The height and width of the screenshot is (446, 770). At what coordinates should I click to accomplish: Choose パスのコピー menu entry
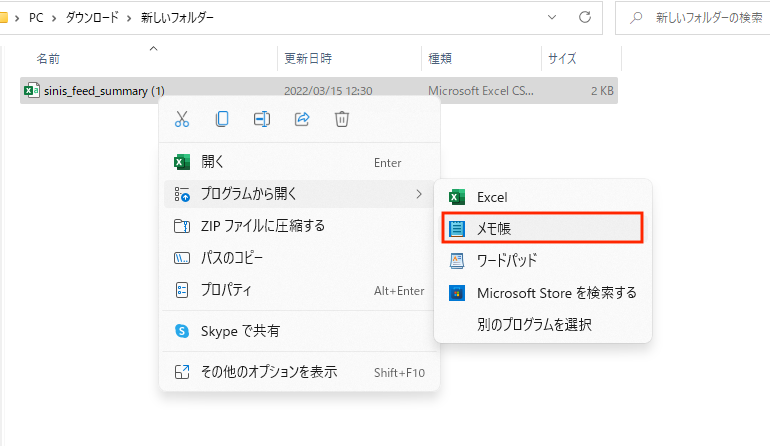(299, 258)
